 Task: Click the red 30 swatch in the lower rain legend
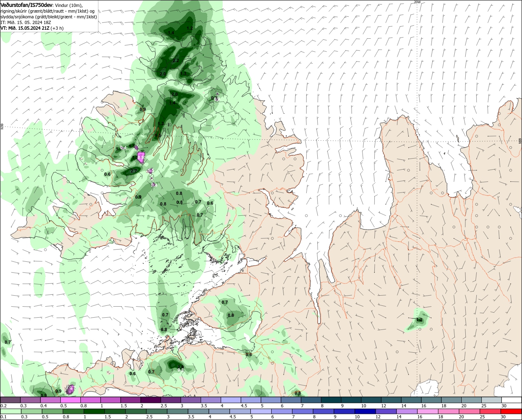click(x=511, y=411)
